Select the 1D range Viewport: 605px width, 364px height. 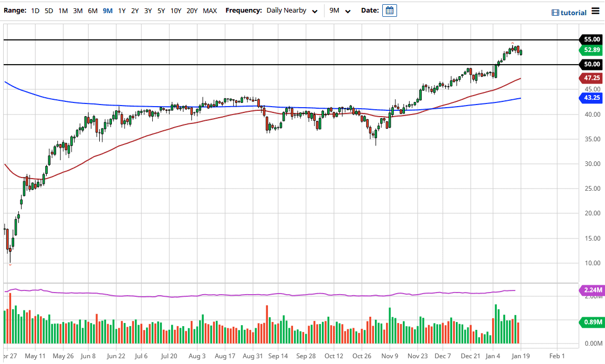pos(35,10)
